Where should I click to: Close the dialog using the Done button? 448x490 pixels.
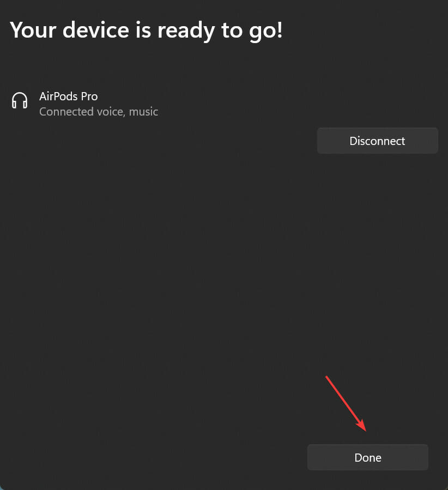(368, 457)
